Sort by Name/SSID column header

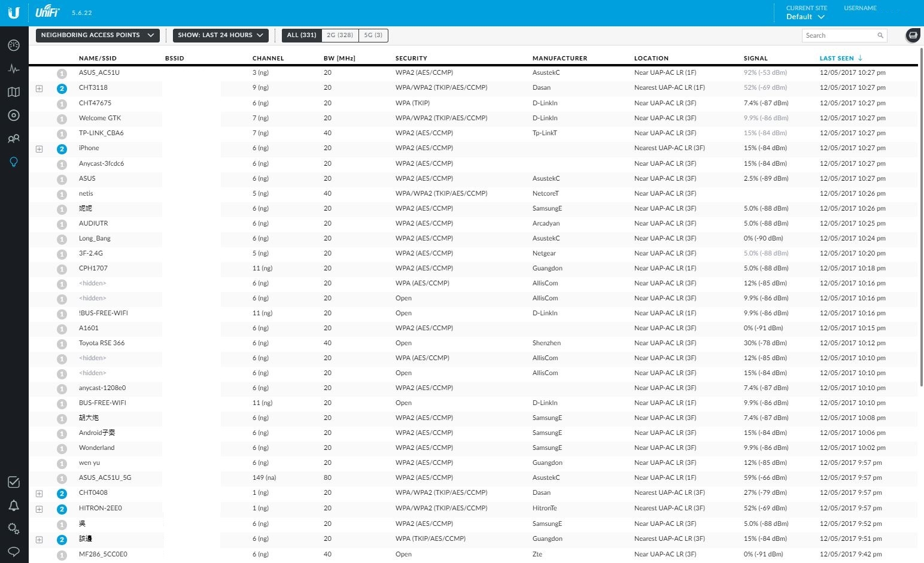(98, 58)
